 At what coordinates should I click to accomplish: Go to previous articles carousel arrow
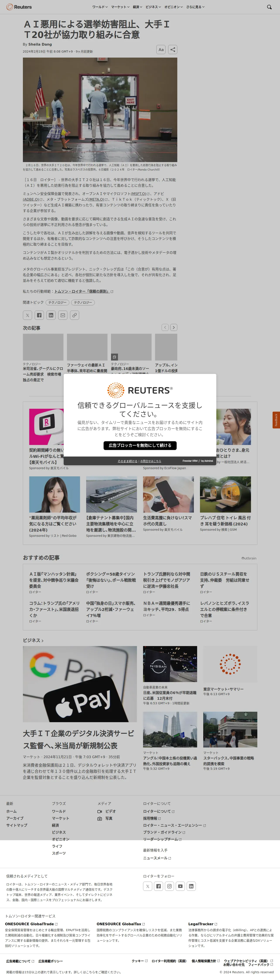(165, 327)
